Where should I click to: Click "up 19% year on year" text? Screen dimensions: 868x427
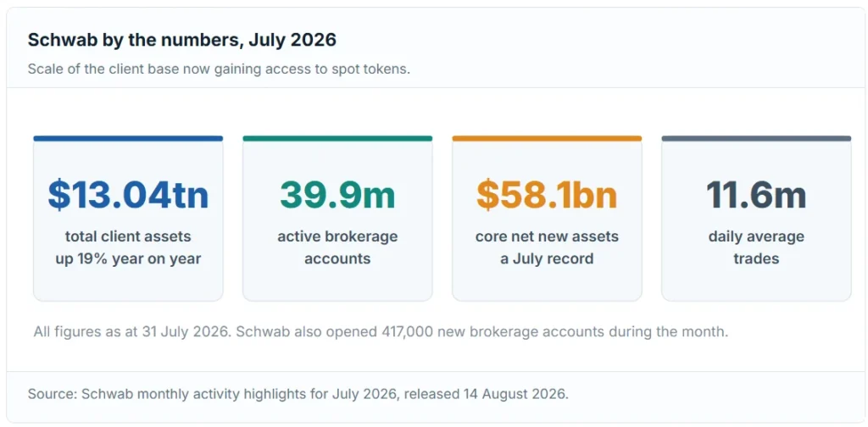(129, 258)
